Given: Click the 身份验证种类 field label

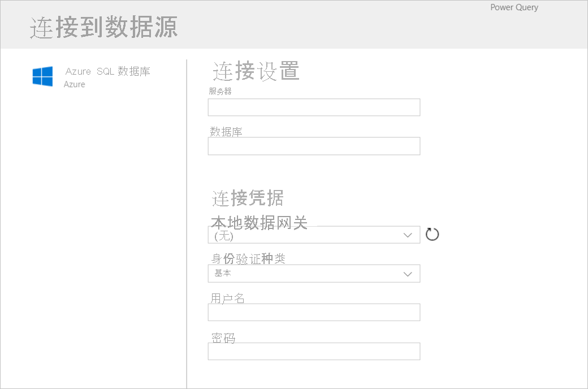Looking at the screenshot, I should [x=248, y=259].
